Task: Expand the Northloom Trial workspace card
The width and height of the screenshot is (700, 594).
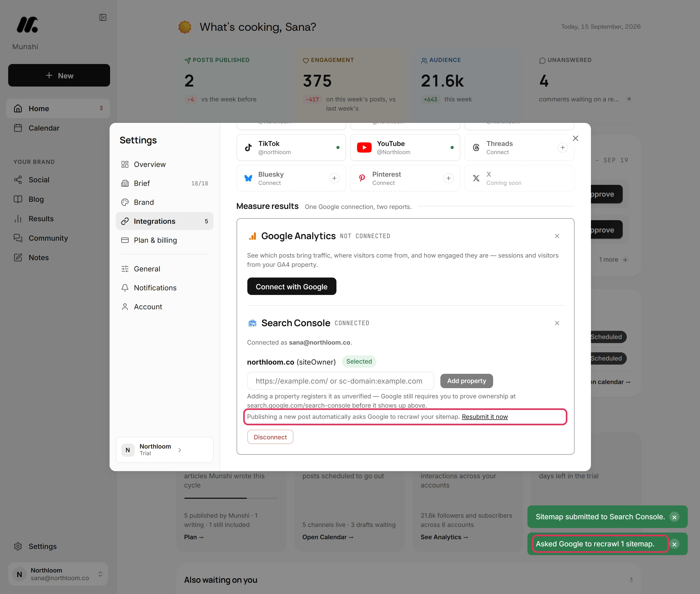Action: click(164, 450)
